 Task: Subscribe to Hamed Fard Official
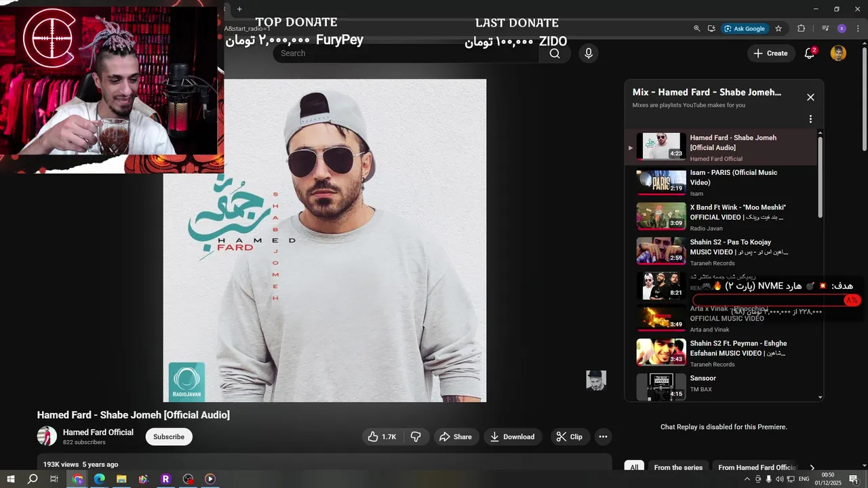click(169, 437)
